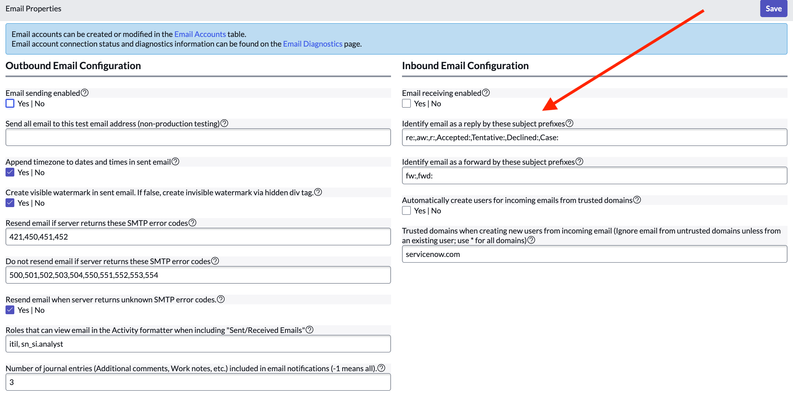
Task: Click the Inbound Email Configuration heading
Action: coord(465,66)
